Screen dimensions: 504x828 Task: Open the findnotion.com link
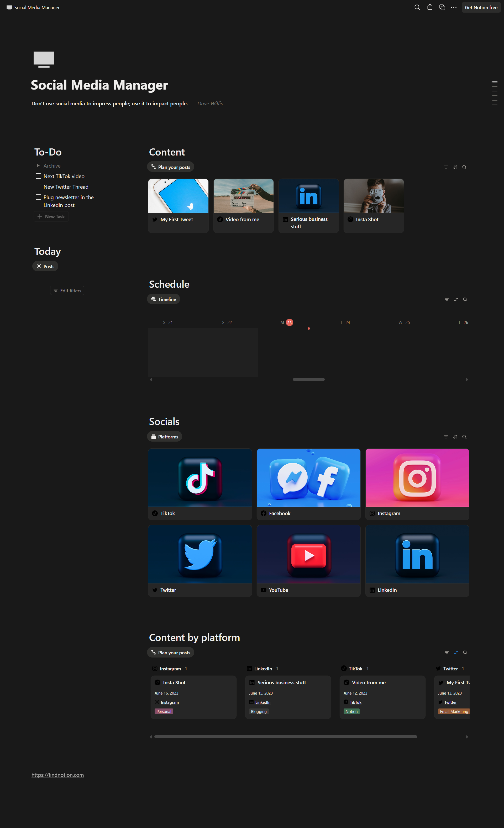(58, 775)
